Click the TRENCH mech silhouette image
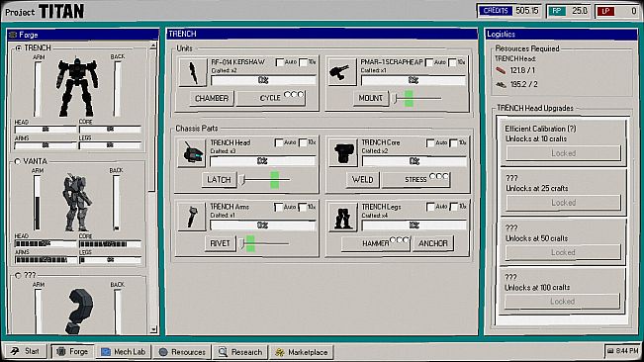 coord(77,87)
